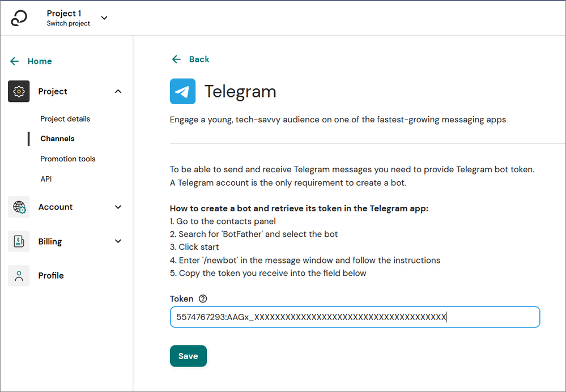Viewport: 566px width, 392px height.
Task: Click the Account label in the sidebar
Action: coord(56,207)
